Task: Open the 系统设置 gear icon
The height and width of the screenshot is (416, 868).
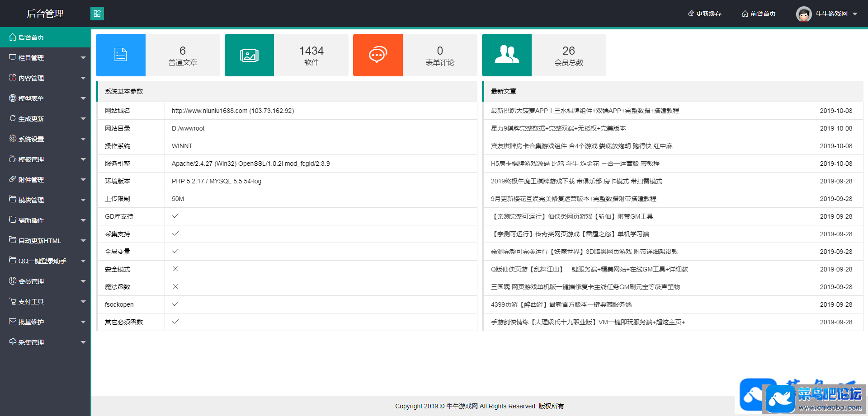Action: (13, 139)
